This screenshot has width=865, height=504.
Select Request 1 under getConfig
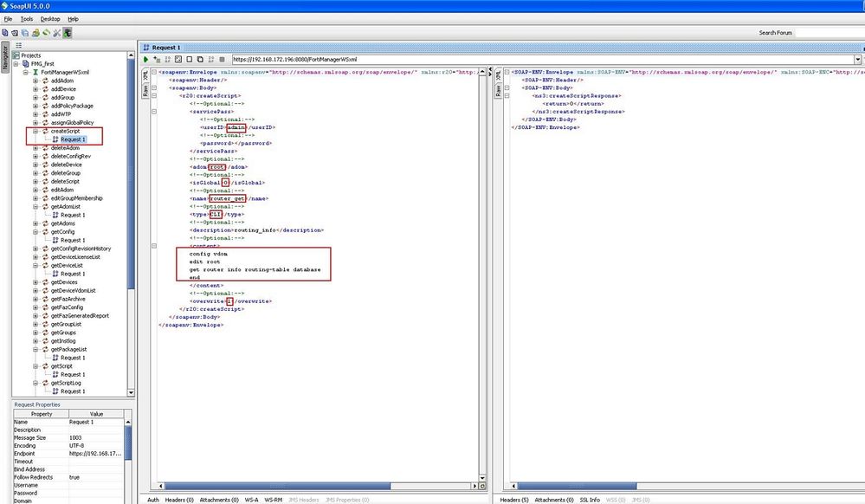[72, 240]
